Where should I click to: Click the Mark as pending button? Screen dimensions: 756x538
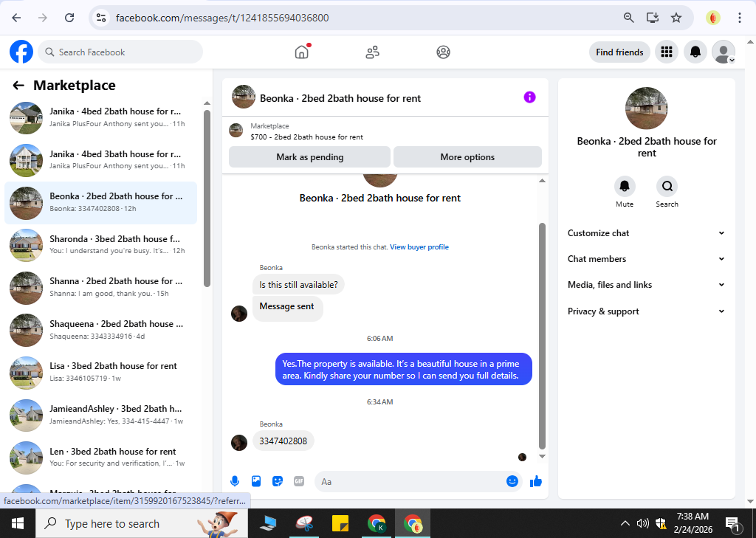click(309, 157)
